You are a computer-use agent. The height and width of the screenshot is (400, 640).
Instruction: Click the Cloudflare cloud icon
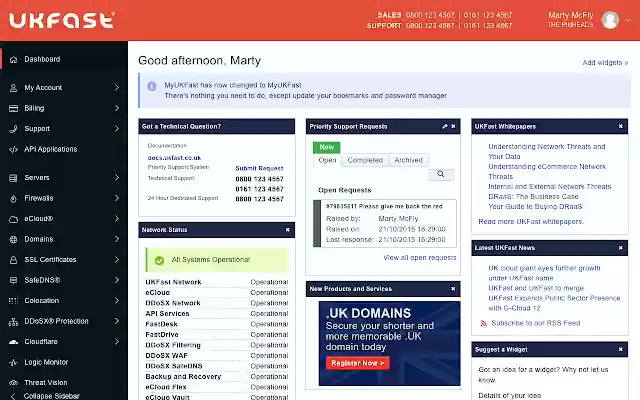pyautogui.click(x=13, y=342)
